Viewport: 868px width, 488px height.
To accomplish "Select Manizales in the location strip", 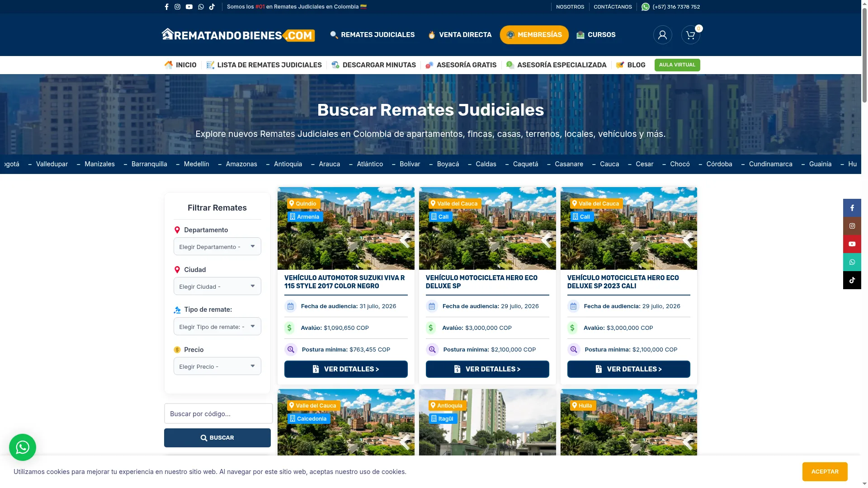I will (99, 164).
